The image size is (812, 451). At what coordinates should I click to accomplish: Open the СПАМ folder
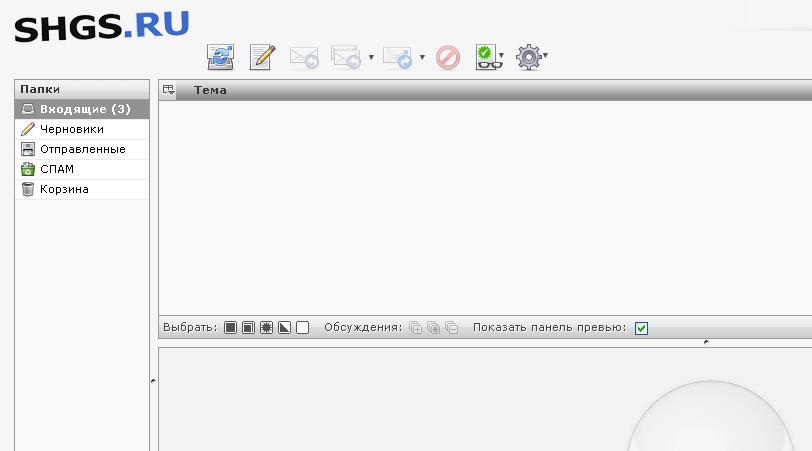pos(82,169)
